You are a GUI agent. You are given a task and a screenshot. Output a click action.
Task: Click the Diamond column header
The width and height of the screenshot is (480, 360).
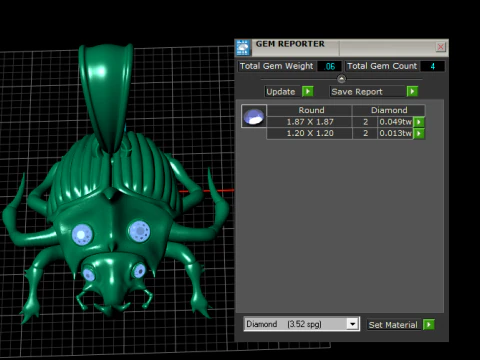point(389,110)
